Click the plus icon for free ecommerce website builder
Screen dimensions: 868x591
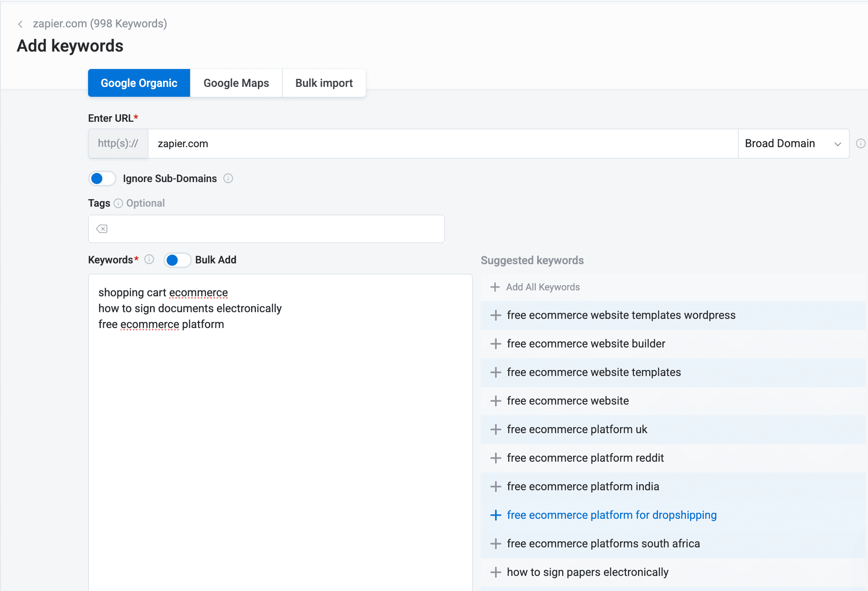[x=495, y=343]
